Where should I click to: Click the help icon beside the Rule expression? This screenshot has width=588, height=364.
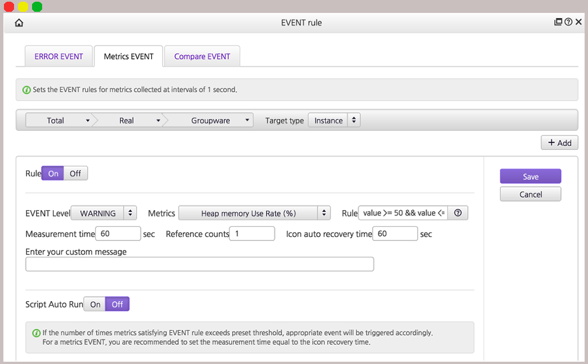tap(458, 213)
